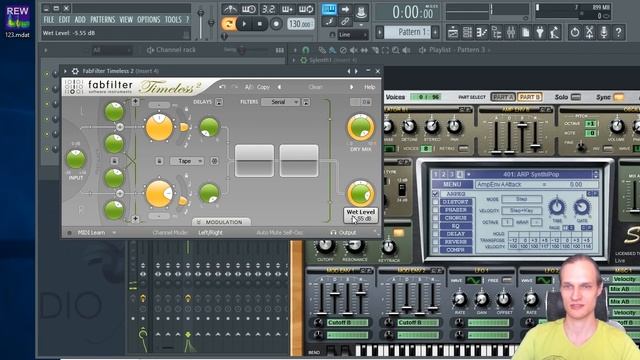Toggle step editing mode icon
640x360 pixels.
(330, 22)
